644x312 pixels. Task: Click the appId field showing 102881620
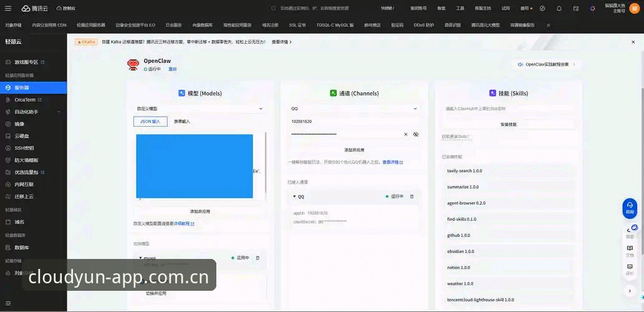[x=353, y=121]
